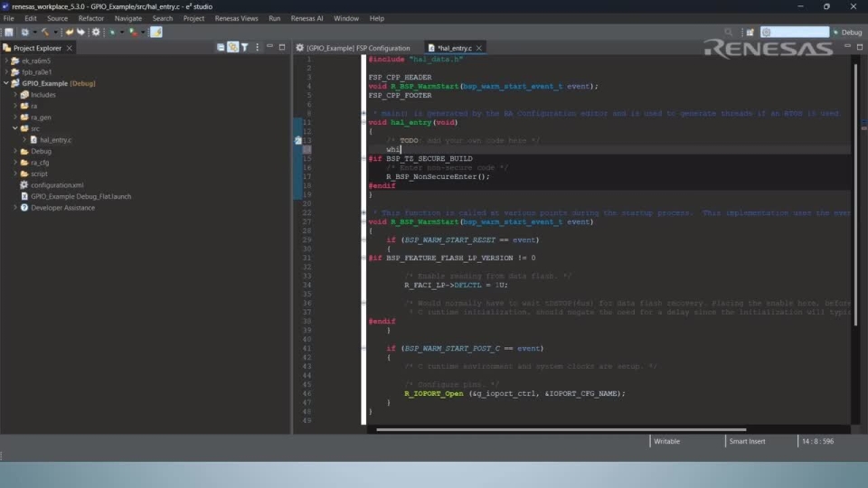Click the forward navigation arrow icon
The height and width of the screenshot is (488, 868).
pos(80,33)
